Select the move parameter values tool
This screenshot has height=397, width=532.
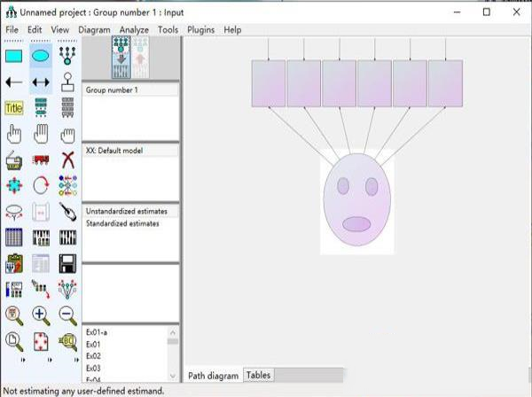coord(14,212)
